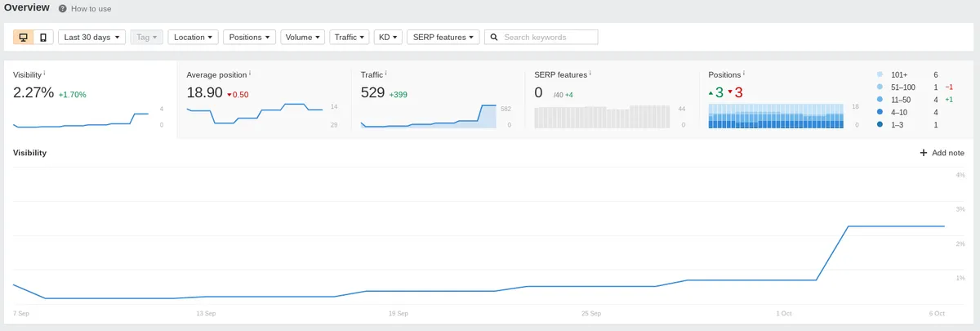Click the question mark help icon
Screen dimensions: 980x331
click(x=63, y=9)
